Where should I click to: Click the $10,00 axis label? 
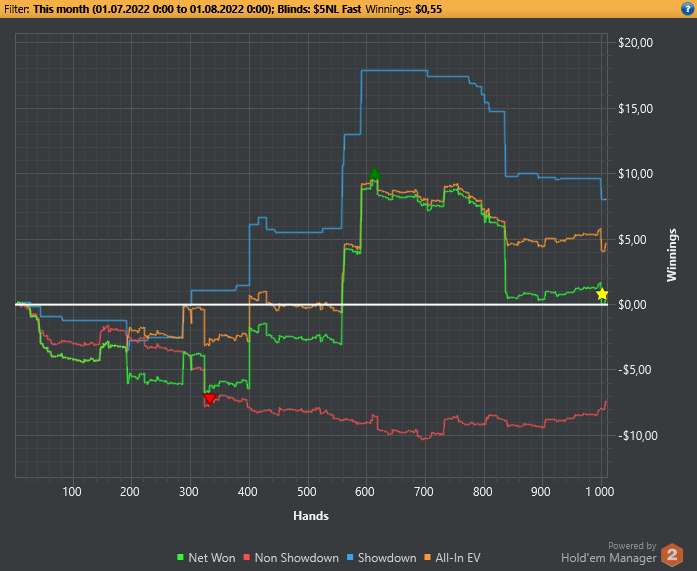(636, 174)
